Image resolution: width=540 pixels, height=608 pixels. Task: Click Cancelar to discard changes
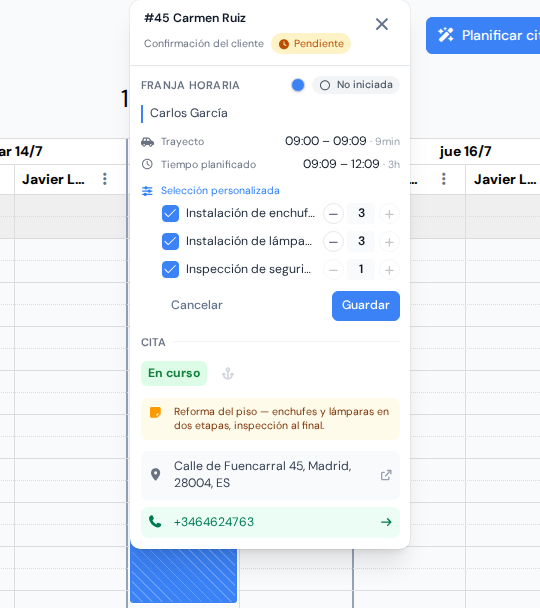(197, 305)
